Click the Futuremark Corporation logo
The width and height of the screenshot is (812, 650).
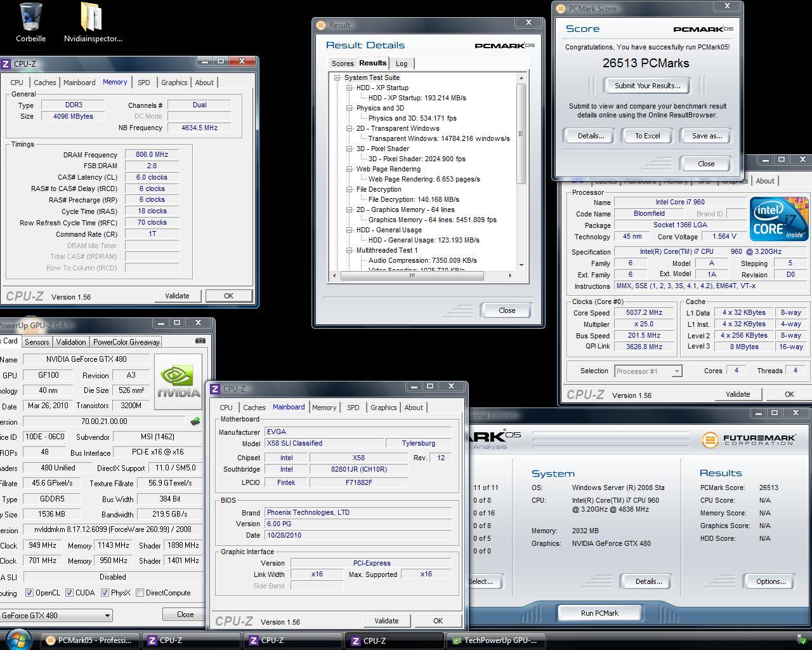click(749, 439)
